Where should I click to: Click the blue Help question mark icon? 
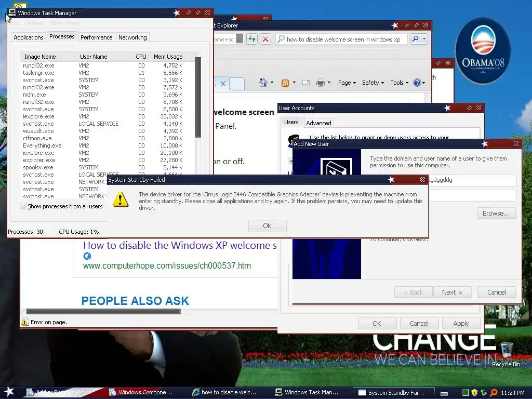417,83
